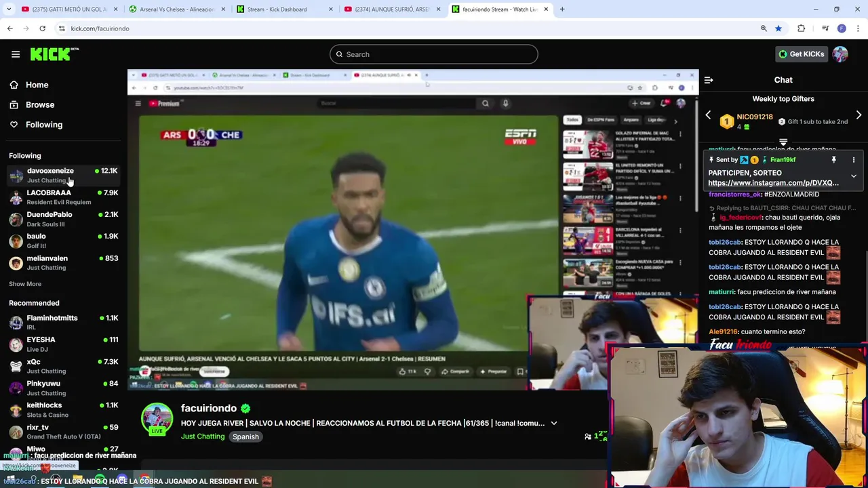Show next weekly top gifter
This screenshot has width=868, height=488.
tap(859, 115)
